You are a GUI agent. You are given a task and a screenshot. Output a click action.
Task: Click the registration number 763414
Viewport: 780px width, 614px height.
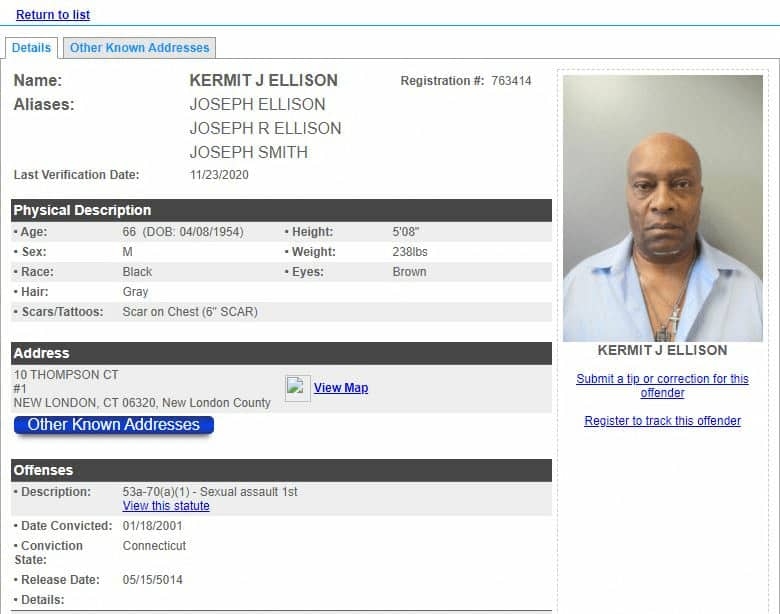click(511, 81)
